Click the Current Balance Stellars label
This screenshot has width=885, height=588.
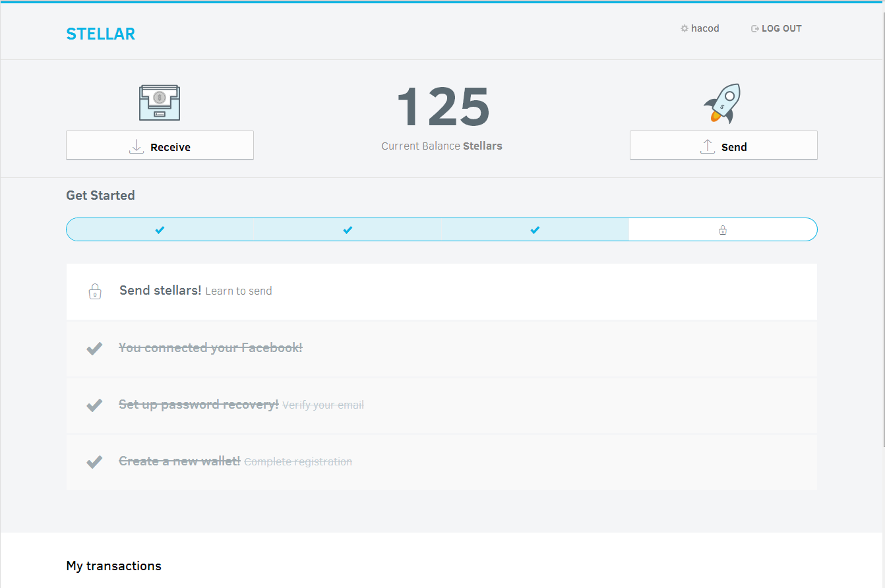pyautogui.click(x=442, y=146)
